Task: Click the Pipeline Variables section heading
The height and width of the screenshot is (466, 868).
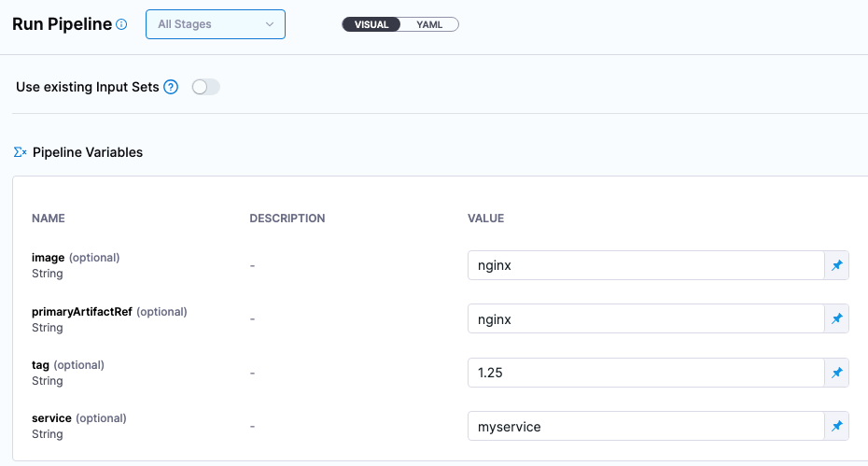Action: [88, 152]
